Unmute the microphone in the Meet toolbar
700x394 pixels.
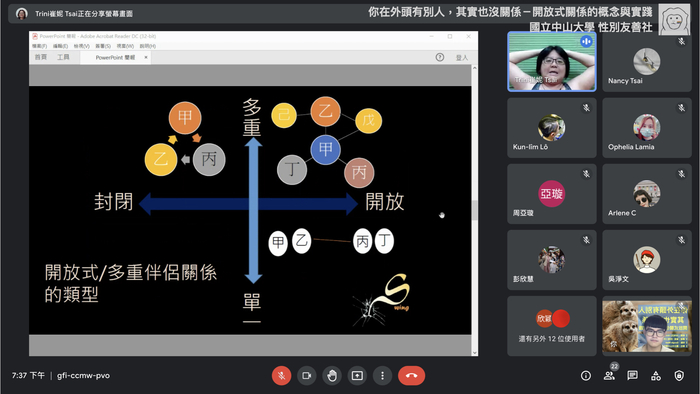pyautogui.click(x=281, y=376)
